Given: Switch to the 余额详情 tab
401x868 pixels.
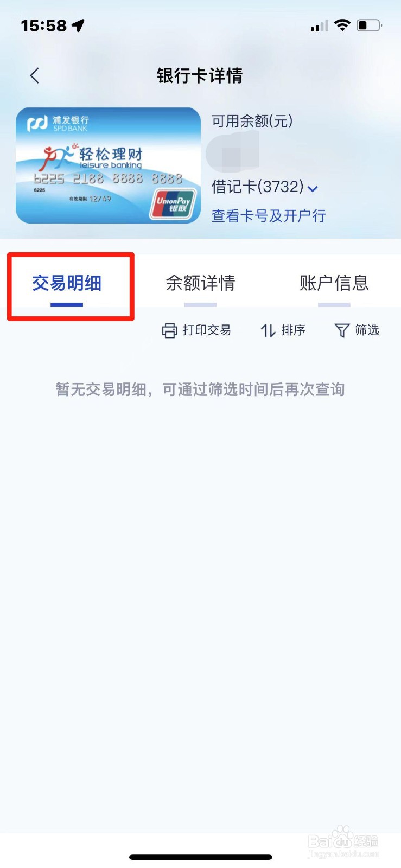Looking at the screenshot, I should tap(200, 283).
